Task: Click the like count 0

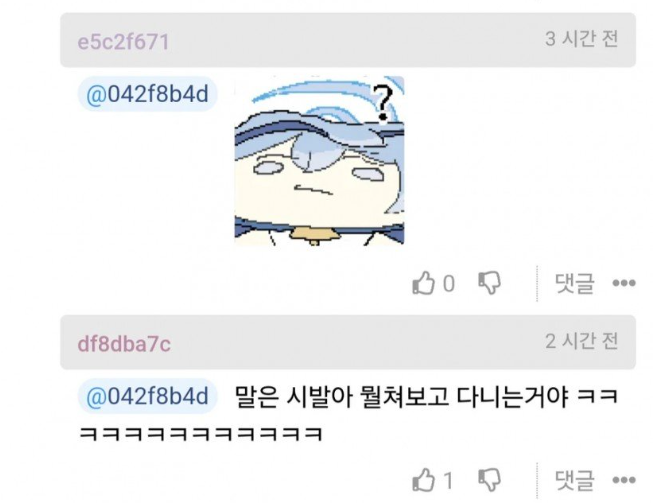Action: (x=449, y=284)
